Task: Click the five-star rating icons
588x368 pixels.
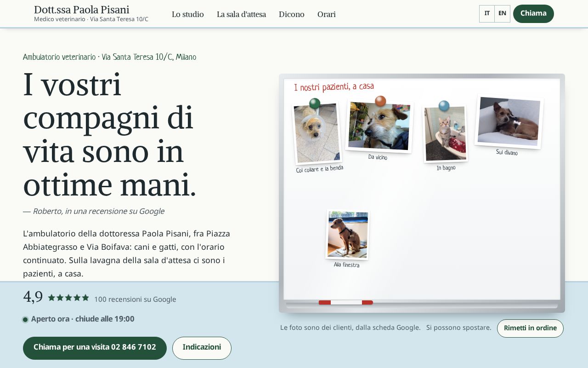Action: (68, 298)
